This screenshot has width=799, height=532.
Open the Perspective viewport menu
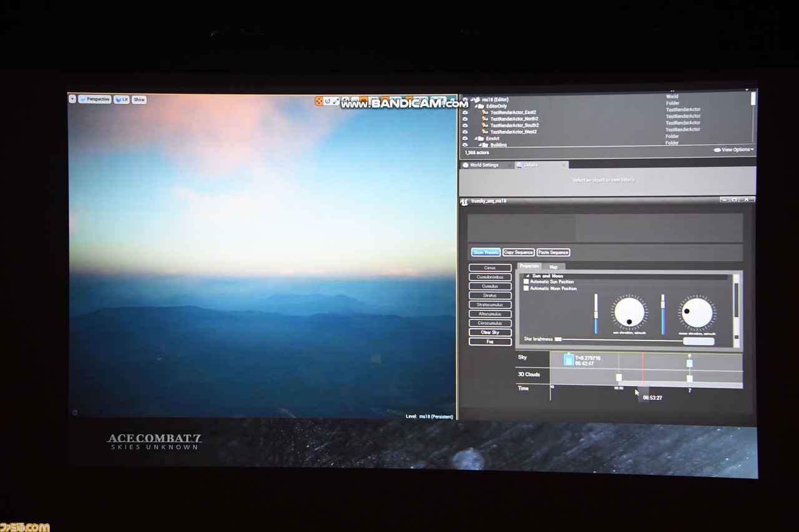pyautogui.click(x=95, y=99)
